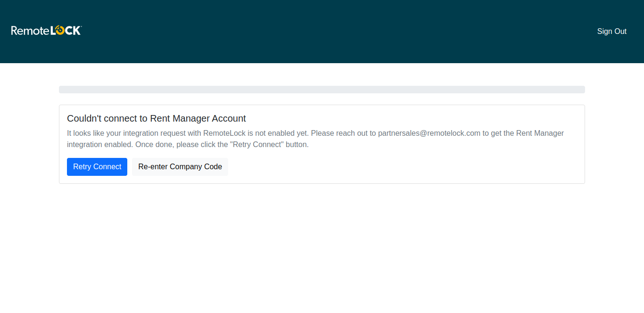This screenshot has height=313, width=644.
Task: Select the error heading about Rent Manager Account
Action: [x=157, y=118]
